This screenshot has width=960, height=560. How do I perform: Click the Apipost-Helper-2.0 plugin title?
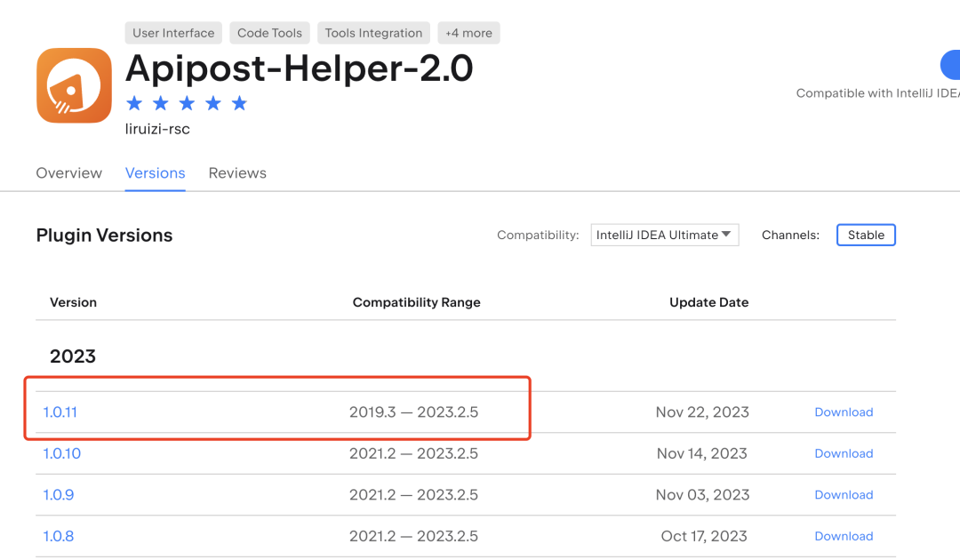tap(300, 68)
